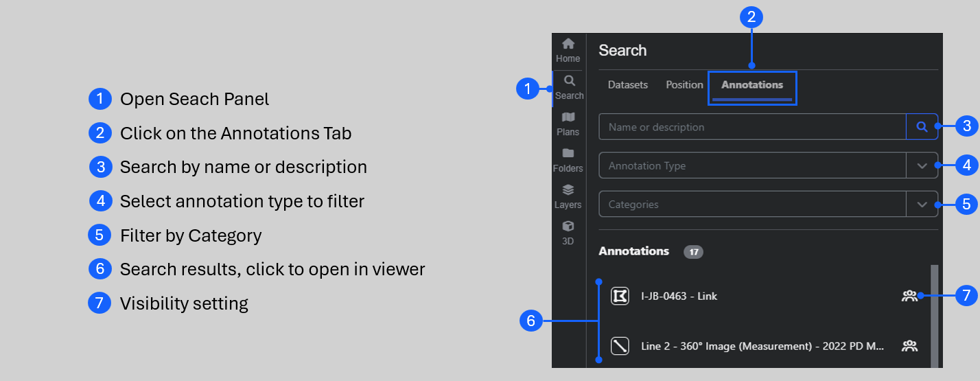The width and height of the screenshot is (980, 381).
Task: Click the annotations list scrollbar
Action: coord(934,316)
